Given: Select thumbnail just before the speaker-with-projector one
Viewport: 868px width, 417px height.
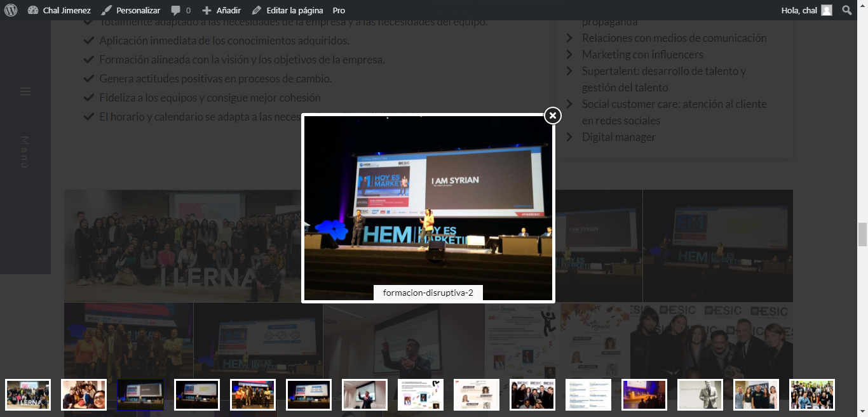Looking at the screenshot, I should click(309, 395).
